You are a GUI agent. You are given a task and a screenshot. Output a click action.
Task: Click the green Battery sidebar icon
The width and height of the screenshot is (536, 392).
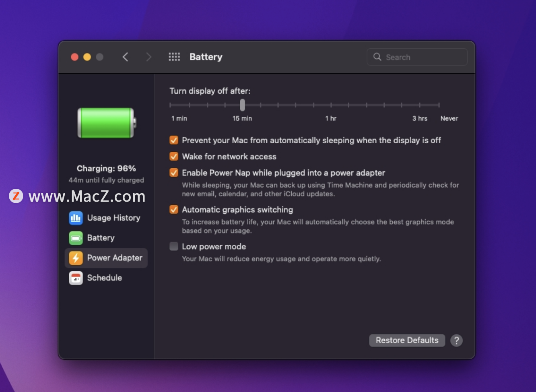pyautogui.click(x=76, y=238)
